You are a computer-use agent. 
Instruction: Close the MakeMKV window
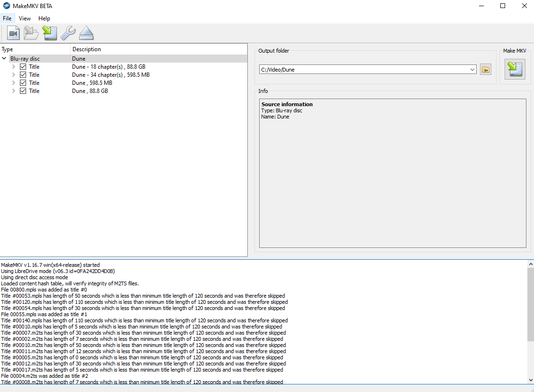pyautogui.click(x=525, y=6)
